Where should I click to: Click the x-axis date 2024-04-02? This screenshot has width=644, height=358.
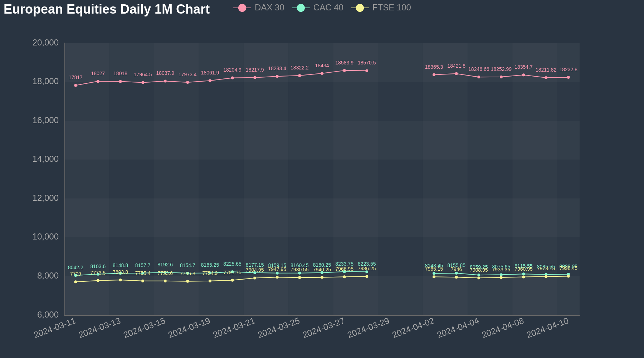413,328
